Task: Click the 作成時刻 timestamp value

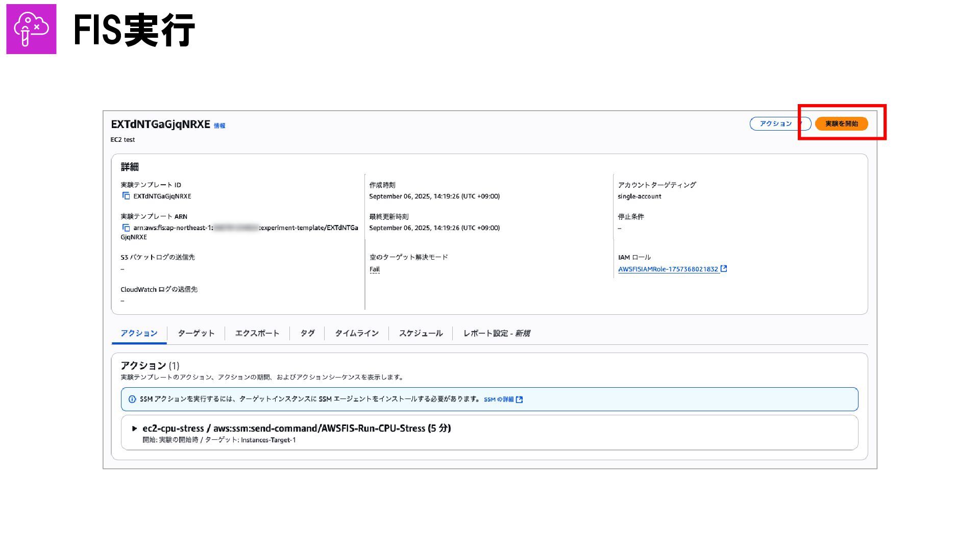Action: (x=434, y=196)
